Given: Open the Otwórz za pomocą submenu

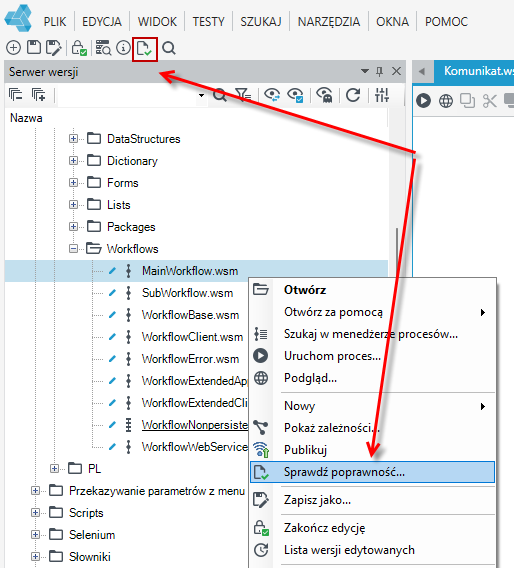Looking at the screenshot, I should pos(372,312).
